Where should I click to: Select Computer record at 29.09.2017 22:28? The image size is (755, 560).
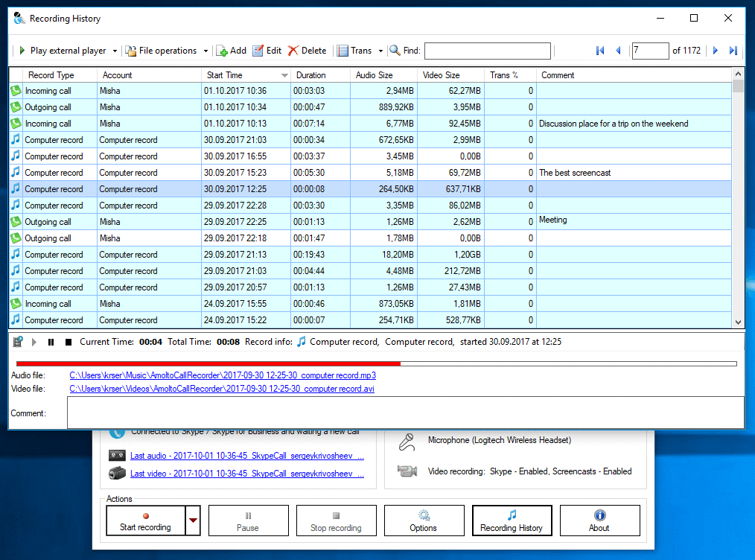click(x=370, y=206)
